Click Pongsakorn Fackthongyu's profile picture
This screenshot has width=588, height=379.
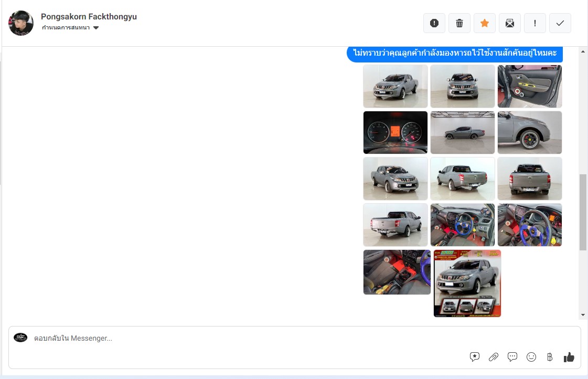pos(21,23)
